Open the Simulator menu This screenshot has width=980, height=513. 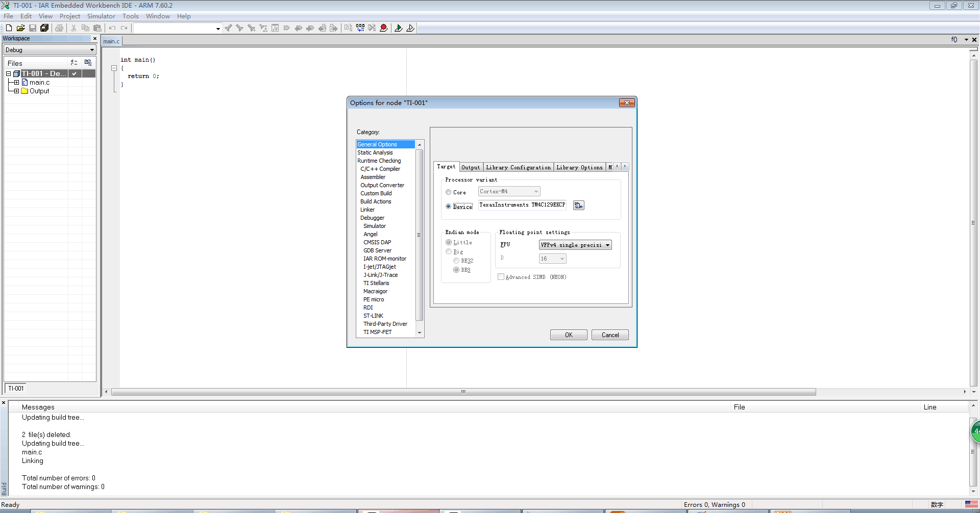coord(101,16)
